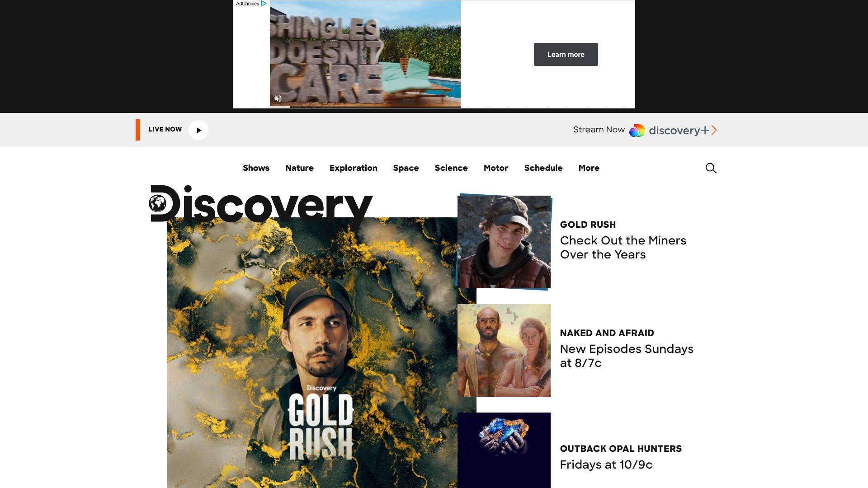Open the Naked and Afraid thumbnail
The width and height of the screenshot is (868, 488).
point(504,350)
